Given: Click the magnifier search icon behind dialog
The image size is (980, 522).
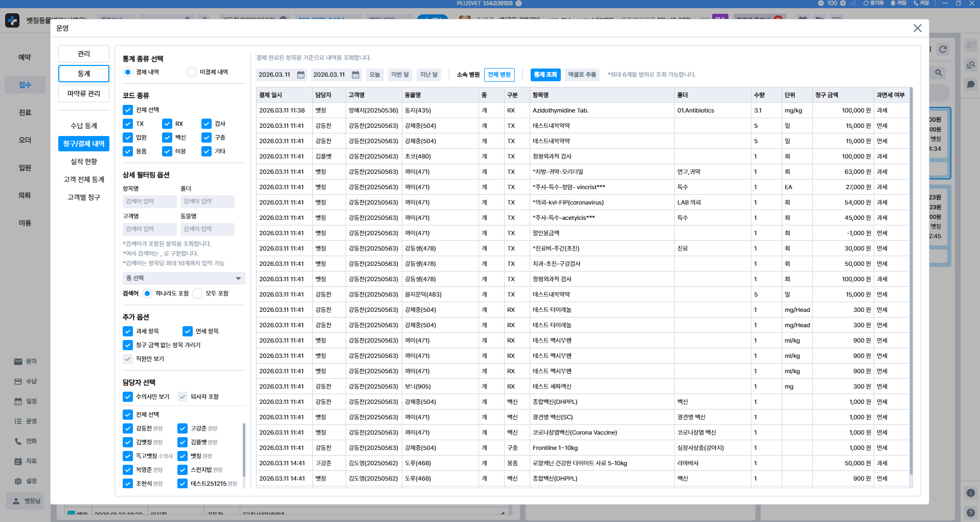Looking at the screenshot, I should [x=938, y=73].
